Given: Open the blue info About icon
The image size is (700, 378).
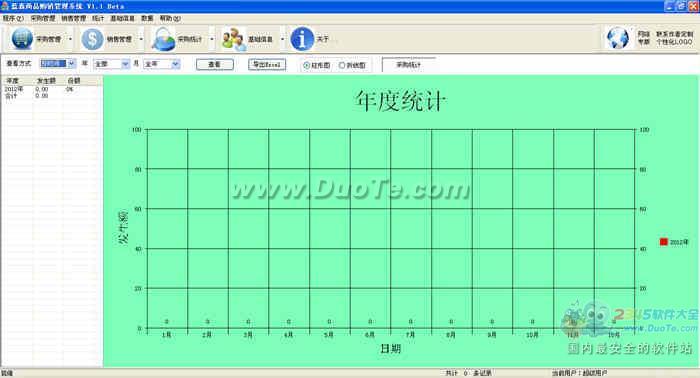Looking at the screenshot, I should click(302, 39).
